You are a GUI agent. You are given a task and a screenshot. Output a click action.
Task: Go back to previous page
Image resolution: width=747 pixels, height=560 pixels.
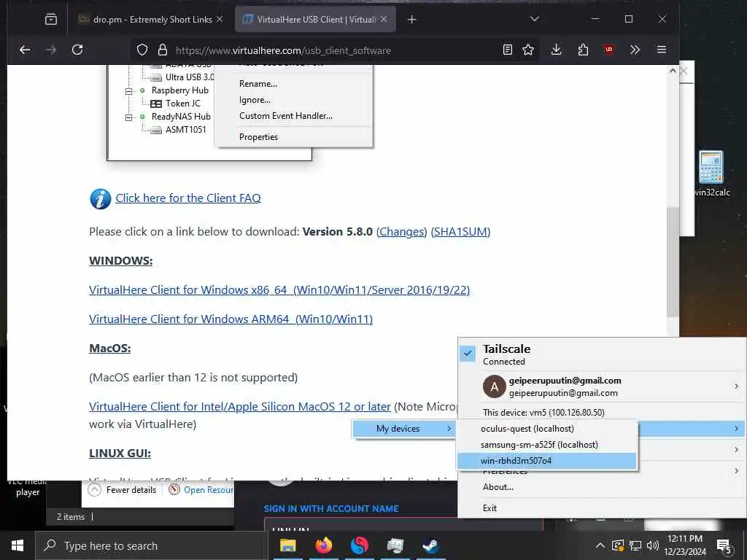click(x=25, y=50)
